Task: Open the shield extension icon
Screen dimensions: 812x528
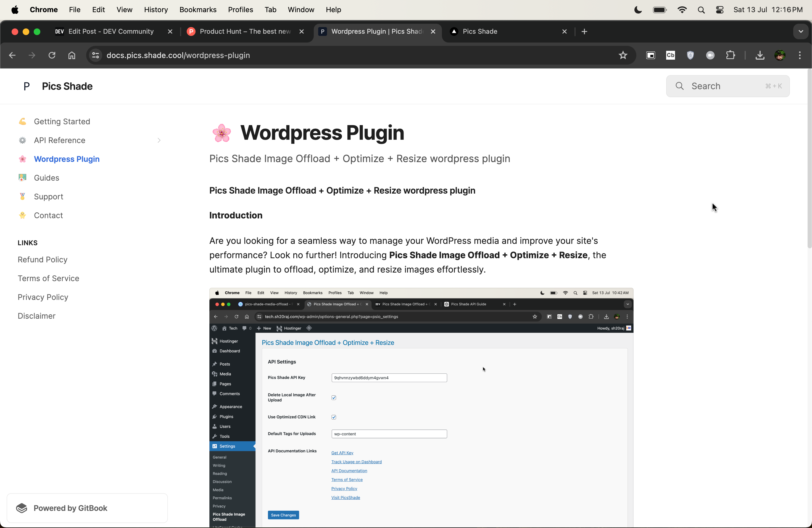Action: pyautogui.click(x=690, y=55)
